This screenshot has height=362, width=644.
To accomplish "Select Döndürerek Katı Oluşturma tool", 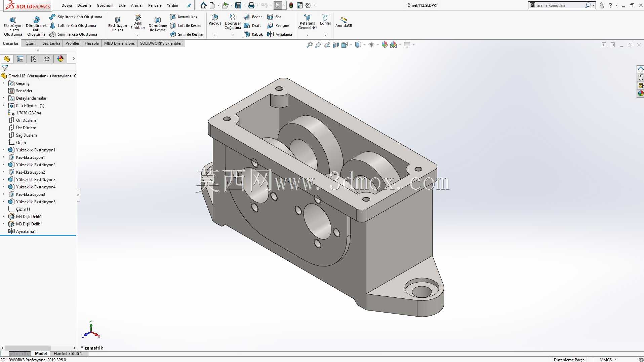I will pyautogui.click(x=36, y=26).
